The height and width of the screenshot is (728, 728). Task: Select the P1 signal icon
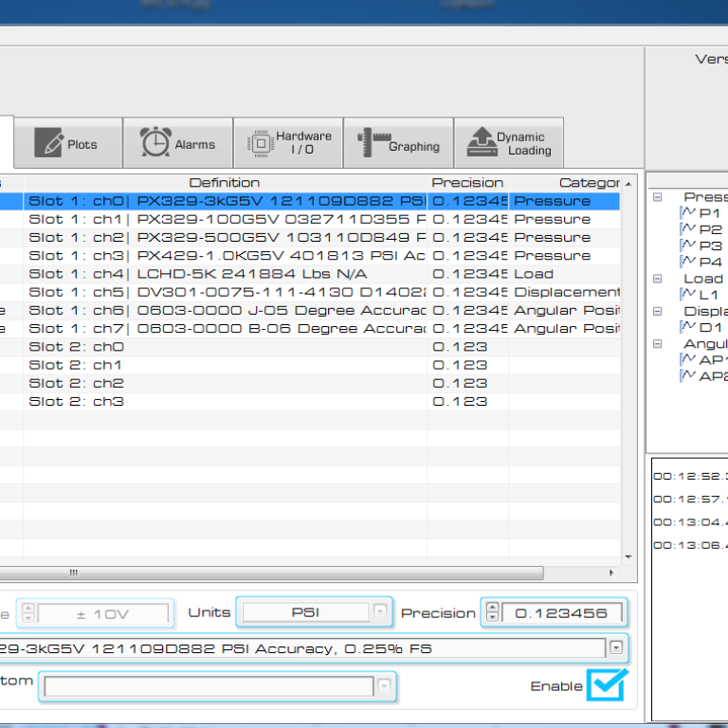pos(687,212)
